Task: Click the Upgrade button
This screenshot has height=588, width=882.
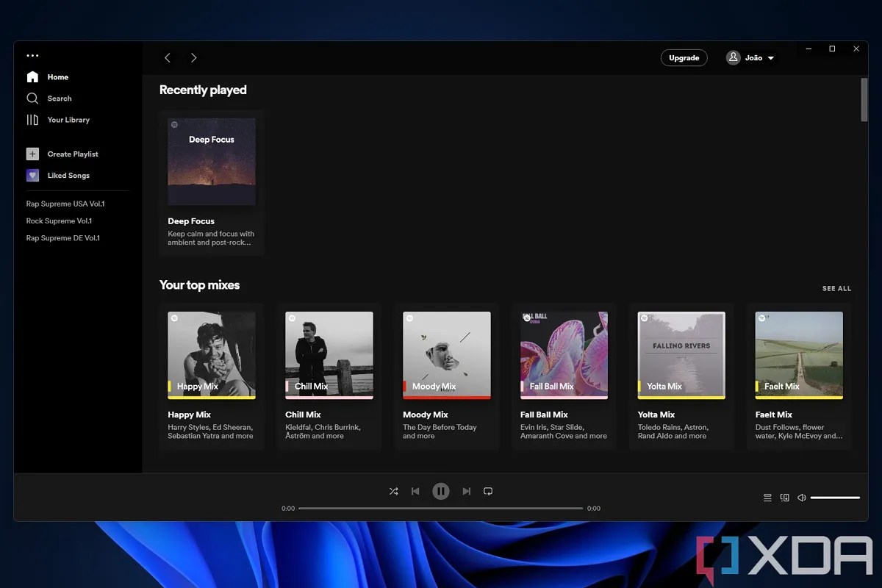Action: coord(684,57)
